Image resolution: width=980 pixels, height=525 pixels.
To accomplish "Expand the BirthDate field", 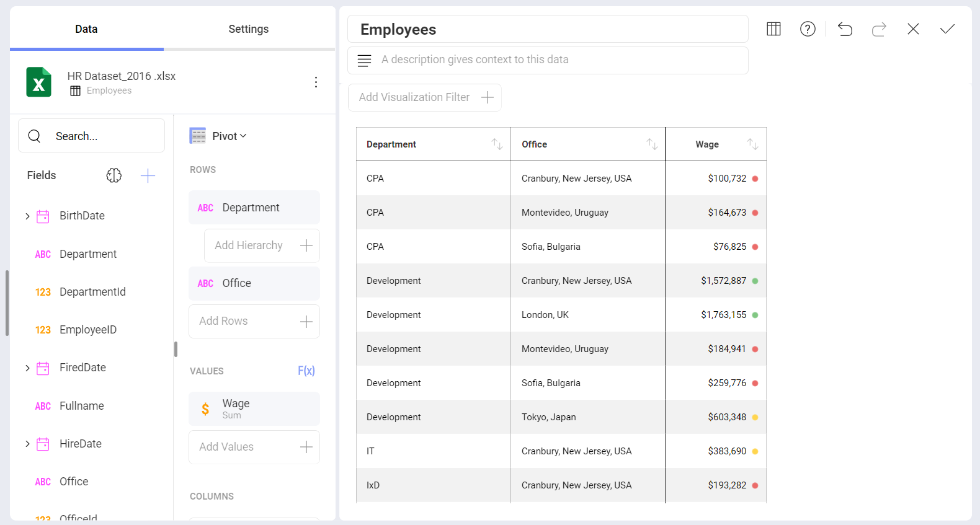I will click(x=27, y=216).
